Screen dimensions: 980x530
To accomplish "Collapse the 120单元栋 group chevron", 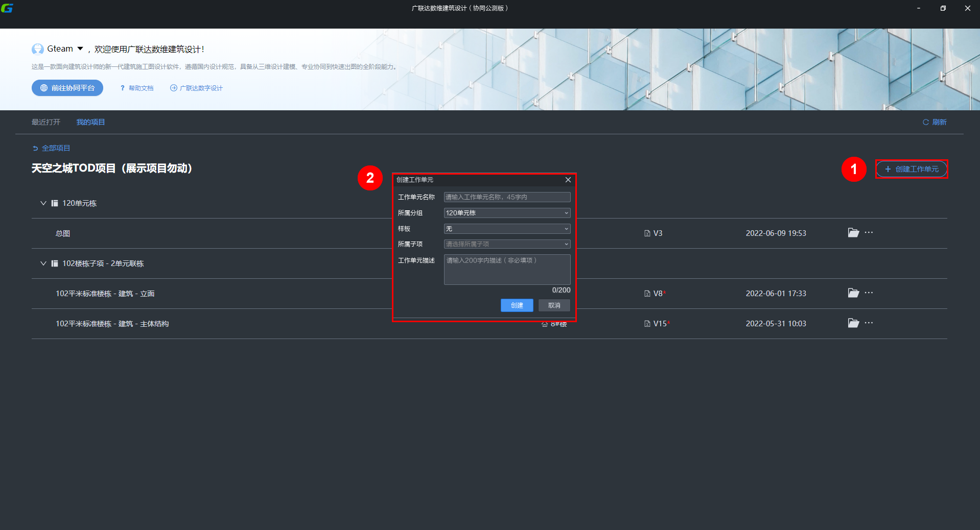I will point(43,203).
